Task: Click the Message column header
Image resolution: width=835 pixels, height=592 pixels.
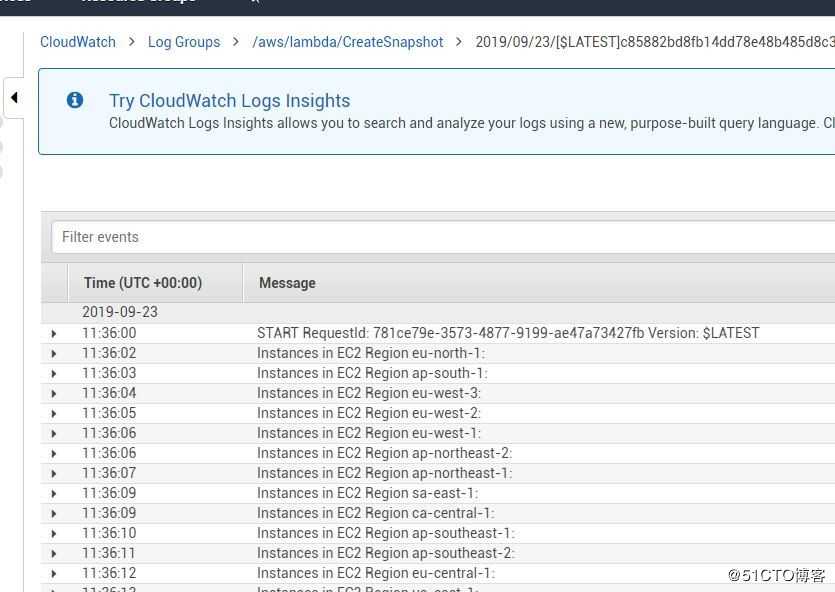Action: (x=287, y=283)
